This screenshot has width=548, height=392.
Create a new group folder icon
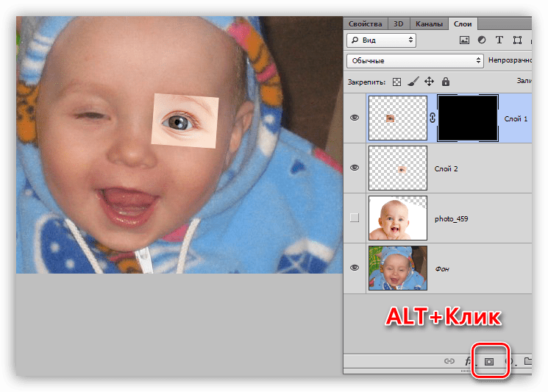pyautogui.click(x=528, y=361)
